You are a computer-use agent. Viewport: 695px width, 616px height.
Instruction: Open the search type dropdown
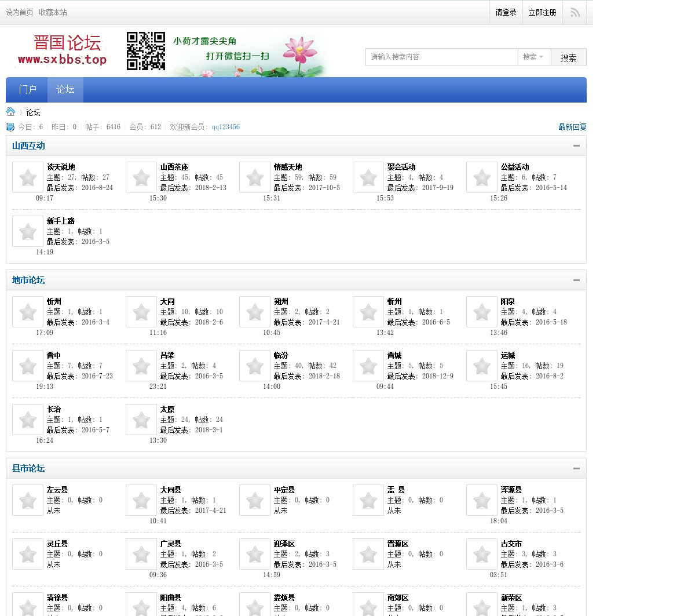click(x=533, y=57)
